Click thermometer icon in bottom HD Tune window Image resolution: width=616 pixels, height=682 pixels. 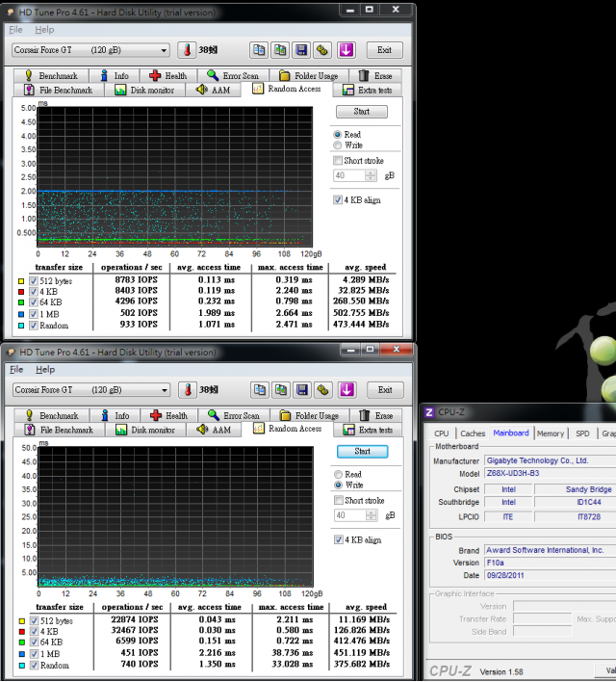coord(188,390)
